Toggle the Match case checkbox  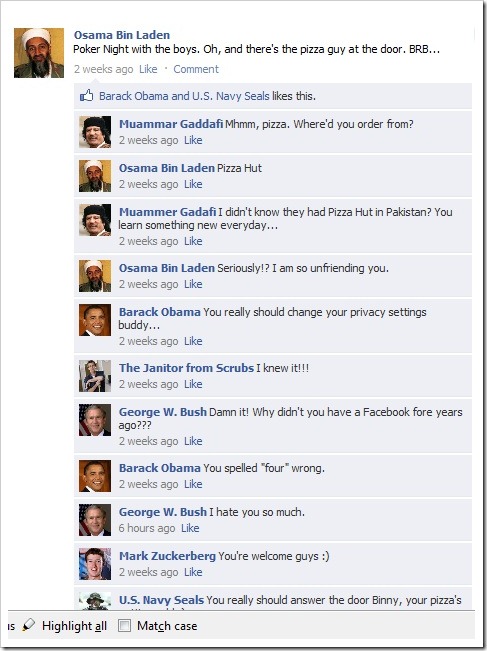pyautogui.click(x=124, y=625)
